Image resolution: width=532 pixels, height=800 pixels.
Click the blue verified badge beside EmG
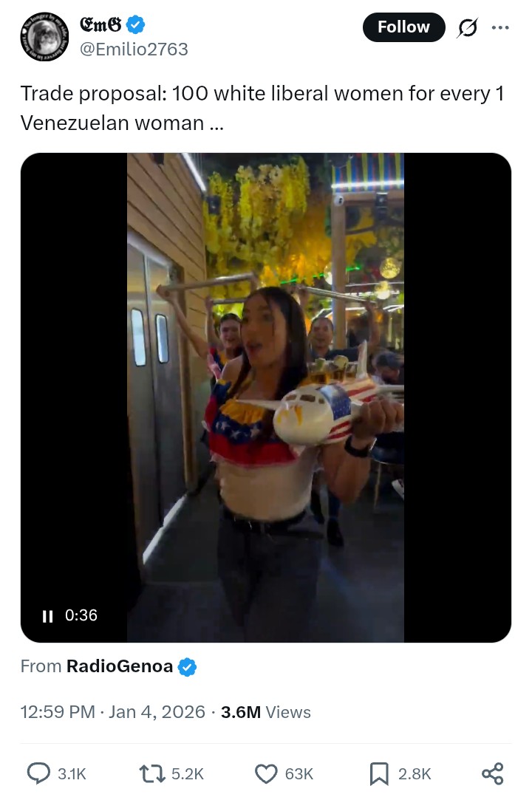[x=135, y=24]
